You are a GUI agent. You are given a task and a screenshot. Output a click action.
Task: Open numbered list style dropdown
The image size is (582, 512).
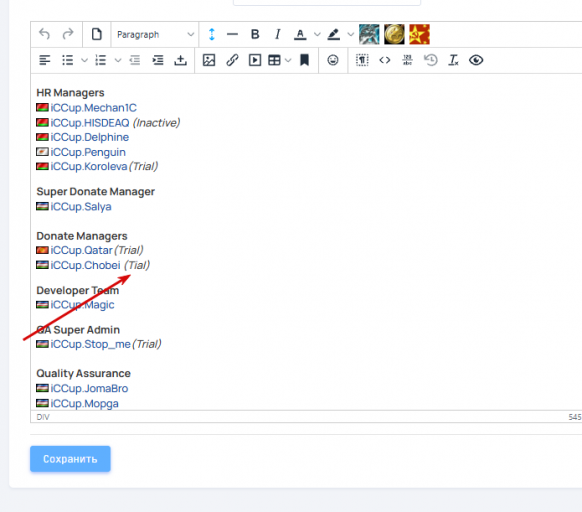coord(118,60)
